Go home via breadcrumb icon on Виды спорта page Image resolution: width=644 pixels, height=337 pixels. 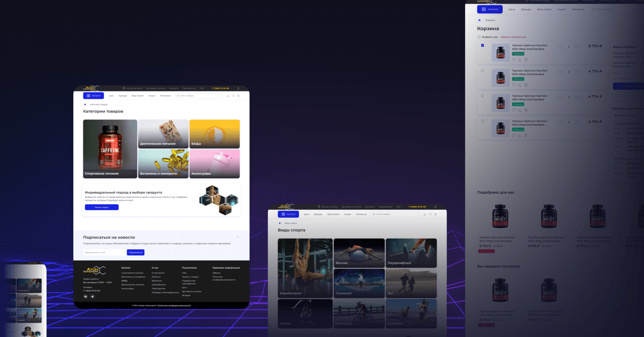pyautogui.click(x=280, y=223)
